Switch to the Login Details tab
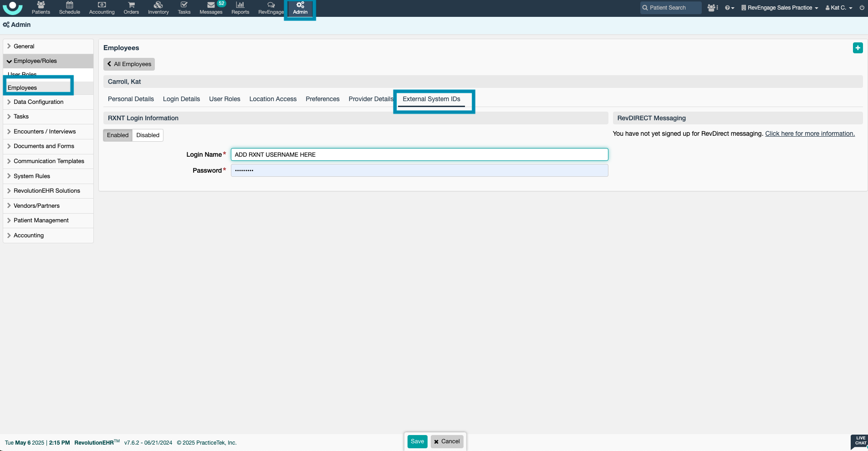The width and height of the screenshot is (868, 451). click(181, 99)
